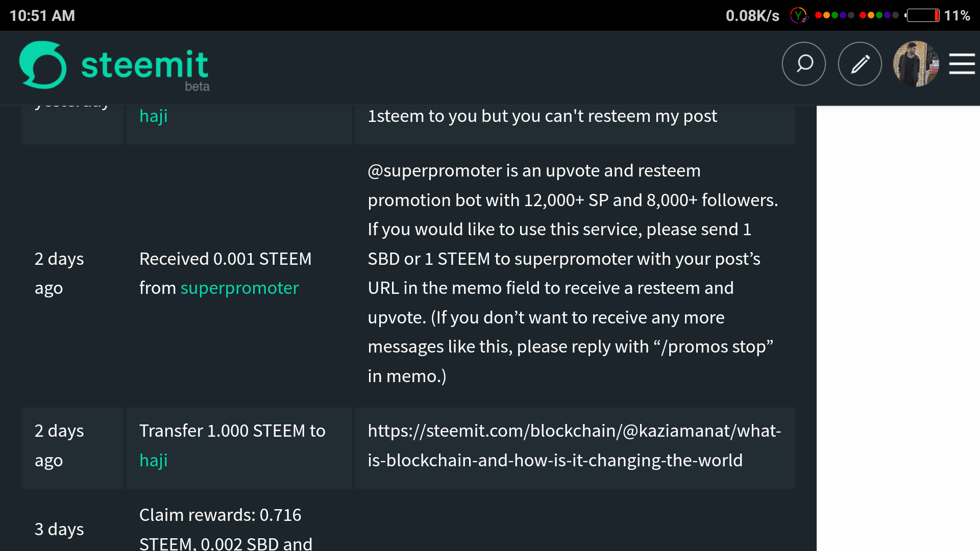Click the Claim rewards 0.716 entry
This screenshot has width=980, height=551.
[x=220, y=515]
